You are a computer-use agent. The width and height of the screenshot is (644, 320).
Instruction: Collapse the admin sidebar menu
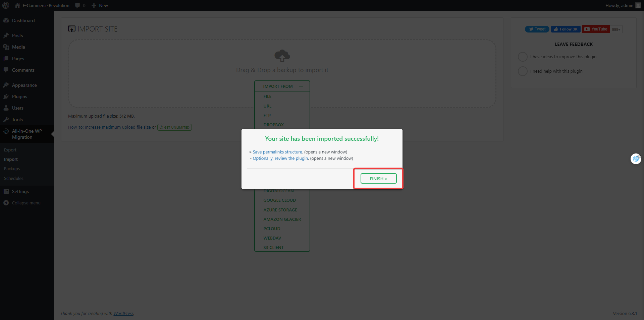(26, 203)
